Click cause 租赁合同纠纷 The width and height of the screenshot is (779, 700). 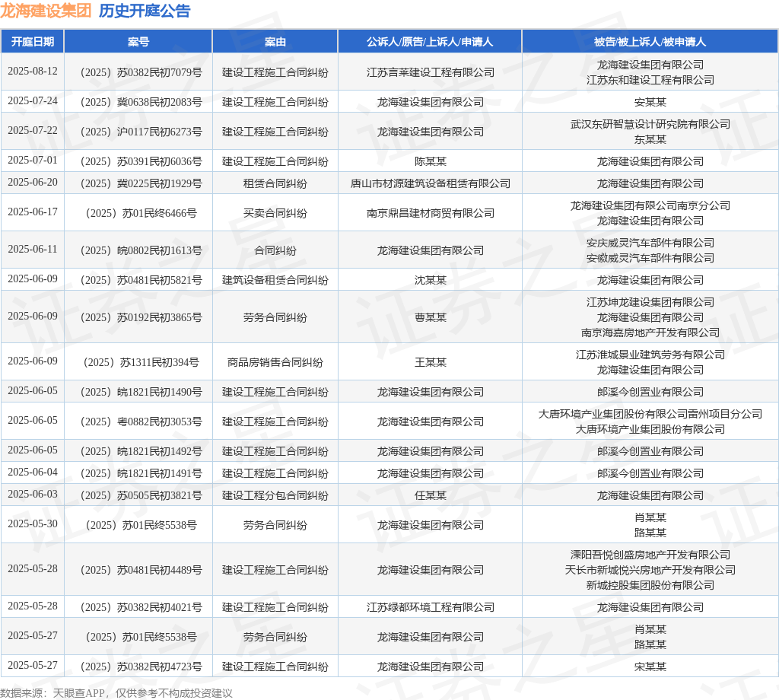(x=275, y=184)
